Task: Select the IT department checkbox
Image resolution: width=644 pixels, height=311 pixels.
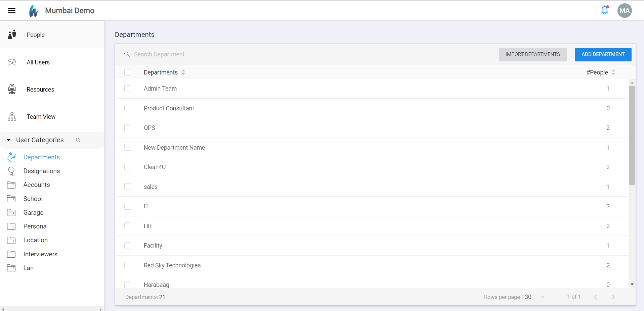Action: (x=128, y=206)
